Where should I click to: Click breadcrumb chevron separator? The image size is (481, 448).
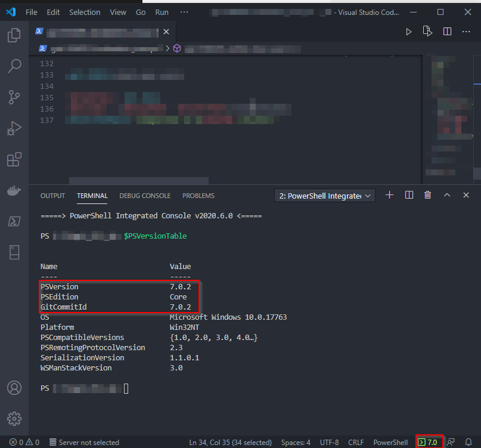click(167, 48)
